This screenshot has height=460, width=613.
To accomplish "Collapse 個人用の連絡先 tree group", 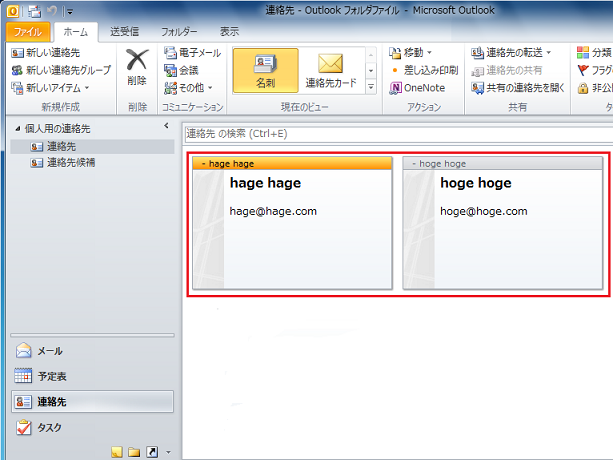I will pyautogui.click(x=18, y=129).
